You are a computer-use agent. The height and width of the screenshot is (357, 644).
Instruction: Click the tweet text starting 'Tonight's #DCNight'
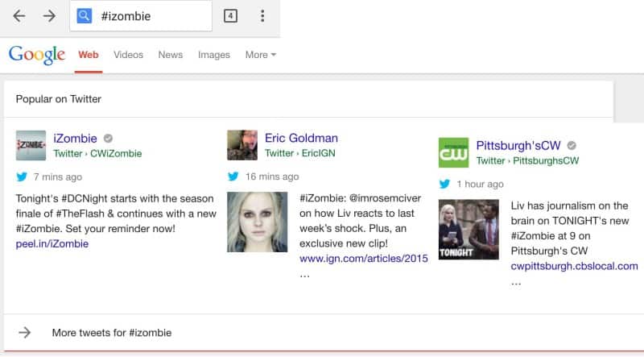pyautogui.click(x=116, y=214)
